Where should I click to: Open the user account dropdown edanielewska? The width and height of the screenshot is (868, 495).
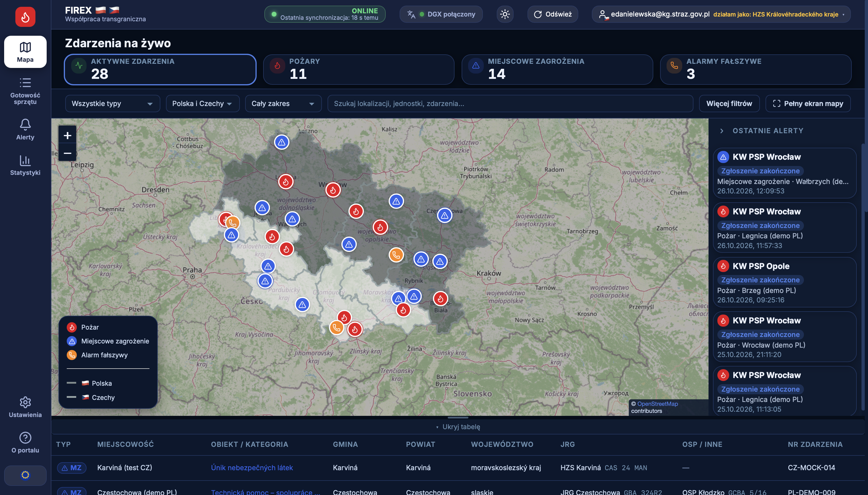point(721,14)
